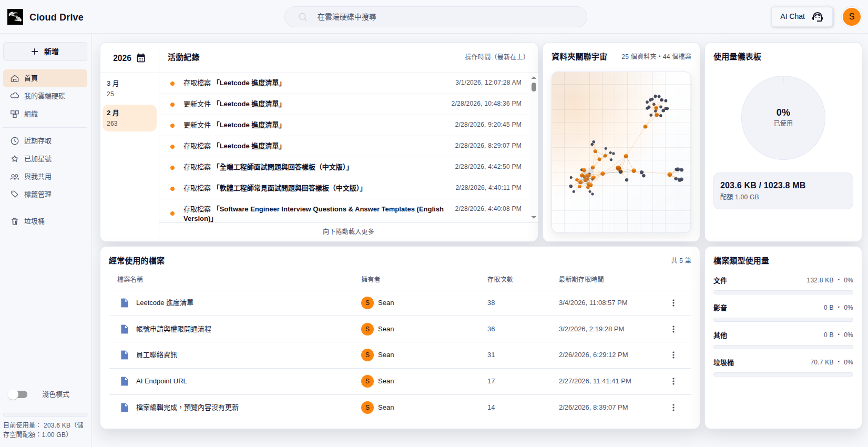
Task: Click owner avatar in AI Endpoint URL row
Action: click(367, 381)
